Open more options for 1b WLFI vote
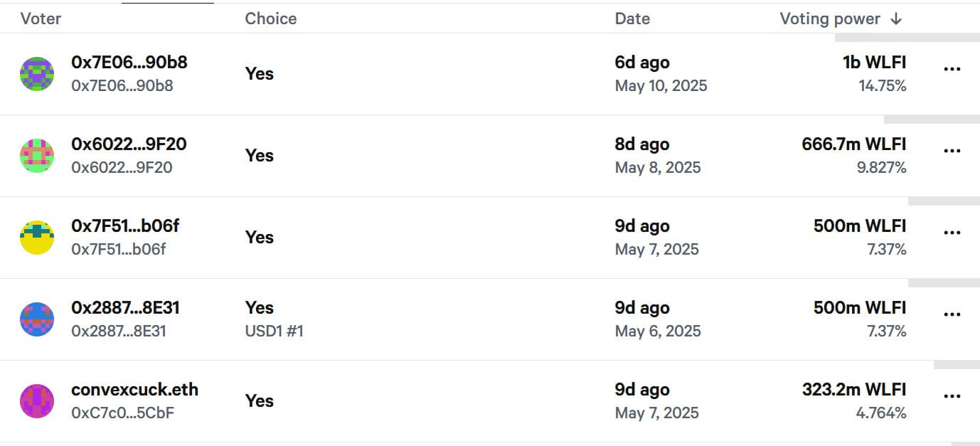 pos(952,69)
